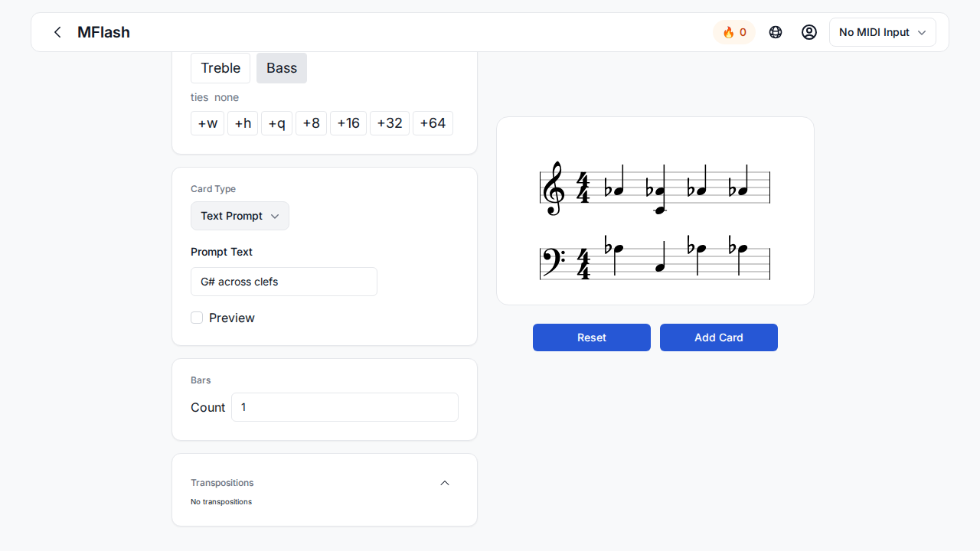980x551 pixels.
Task: Open the No MIDI Input dropdown
Action: pyautogui.click(x=882, y=32)
